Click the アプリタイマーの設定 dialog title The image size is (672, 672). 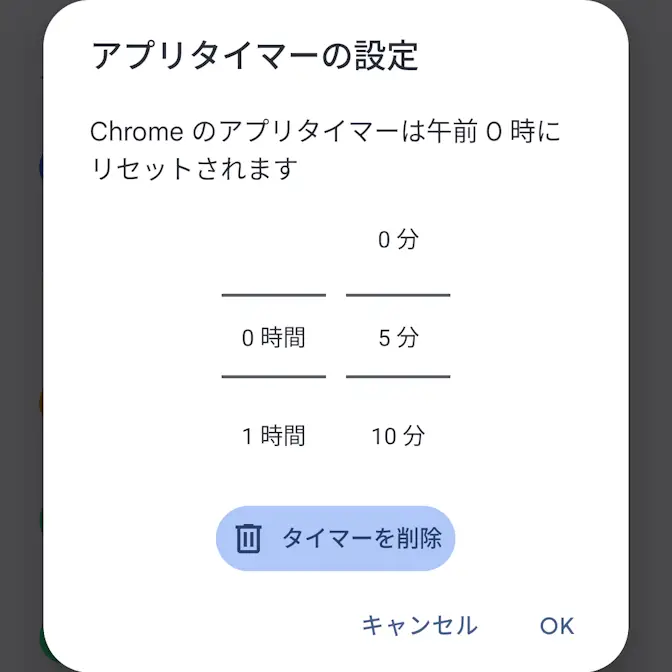click(x=254, y=56)
